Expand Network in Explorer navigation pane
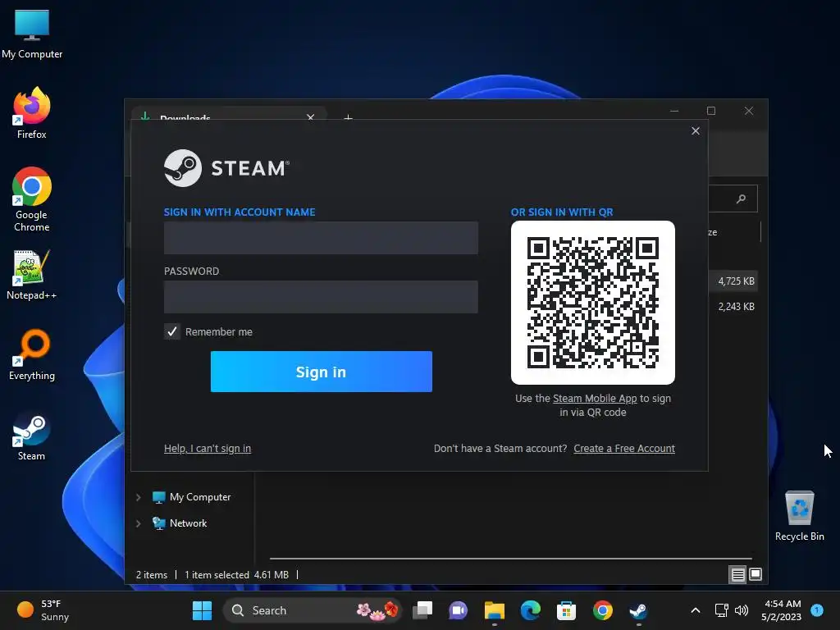840x630 pixels. [x=138, y=523]
